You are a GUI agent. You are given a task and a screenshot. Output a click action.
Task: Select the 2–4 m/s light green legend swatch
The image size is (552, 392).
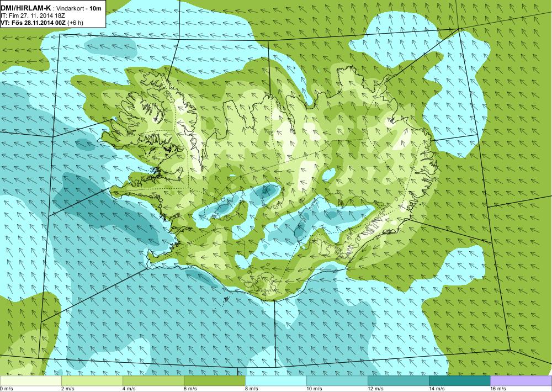(92, 381)
